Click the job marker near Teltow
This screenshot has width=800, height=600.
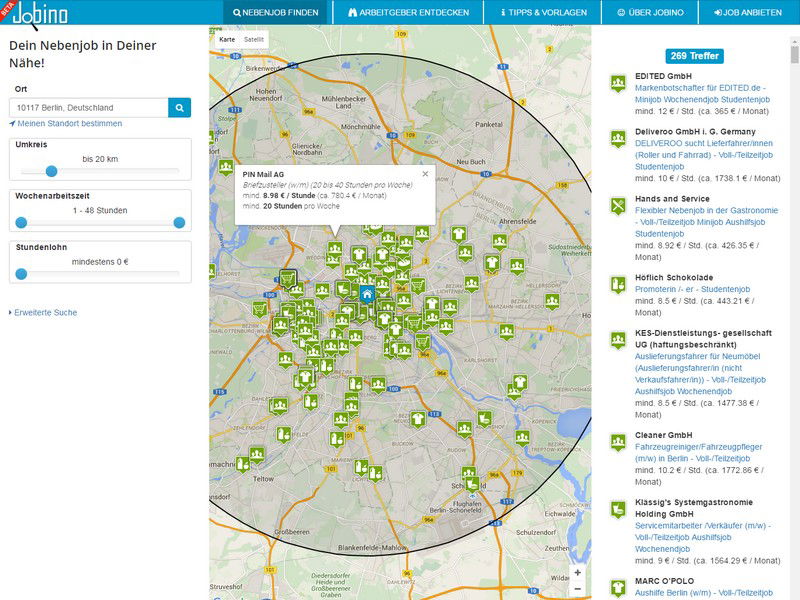pyautogui.click(x=257, y=454)
